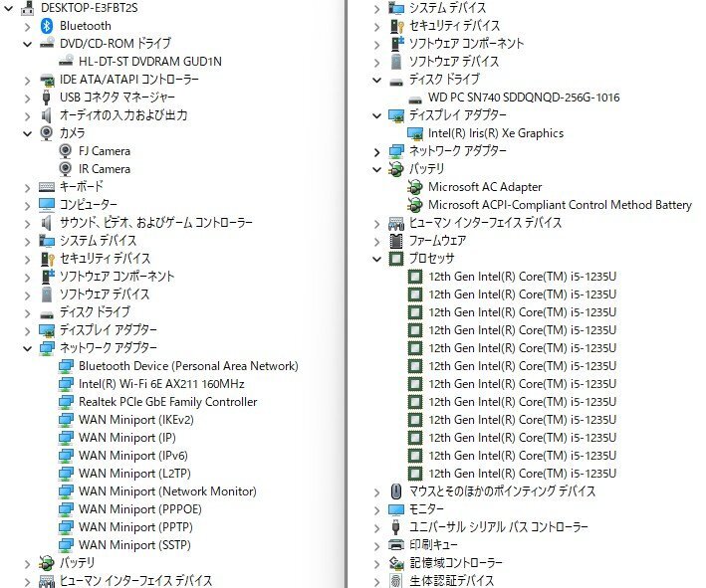Select the WD PC SN740 SDDQNQD-256G-1016 label

(x=524, y=98)
